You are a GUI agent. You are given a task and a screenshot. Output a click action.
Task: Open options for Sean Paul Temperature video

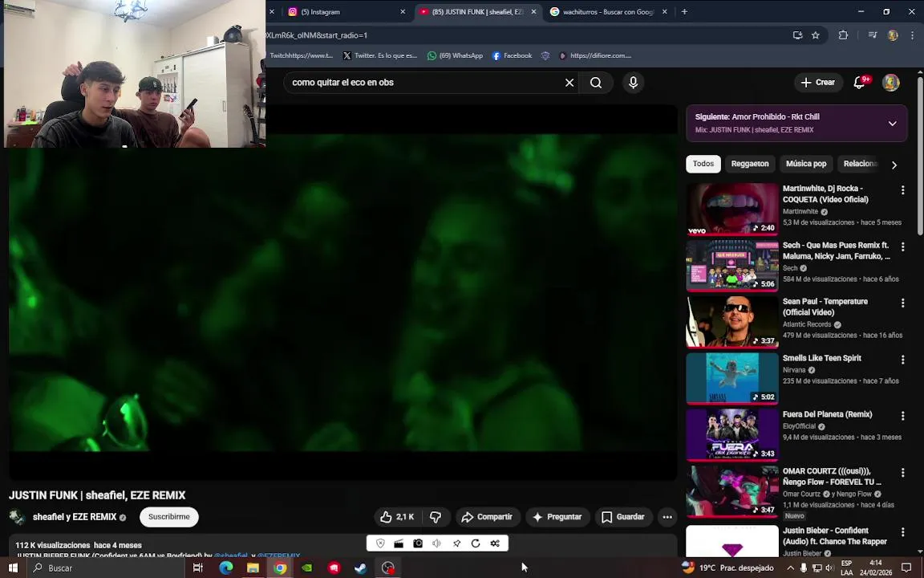tap(903, 303)
